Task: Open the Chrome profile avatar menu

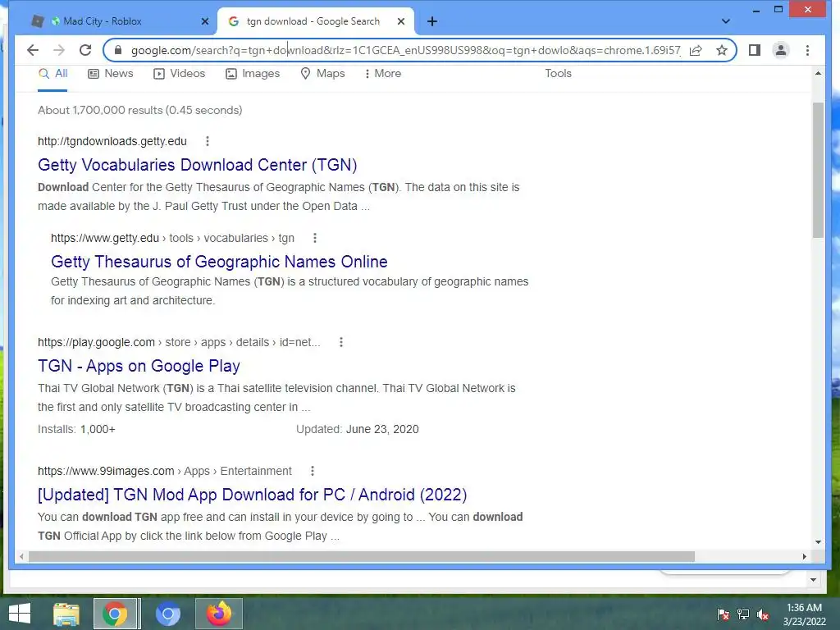Action: tap(781, 50)
